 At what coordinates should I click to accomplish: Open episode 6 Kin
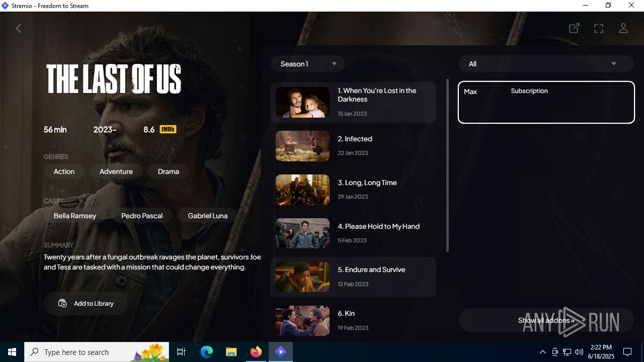tap(353, 320)
